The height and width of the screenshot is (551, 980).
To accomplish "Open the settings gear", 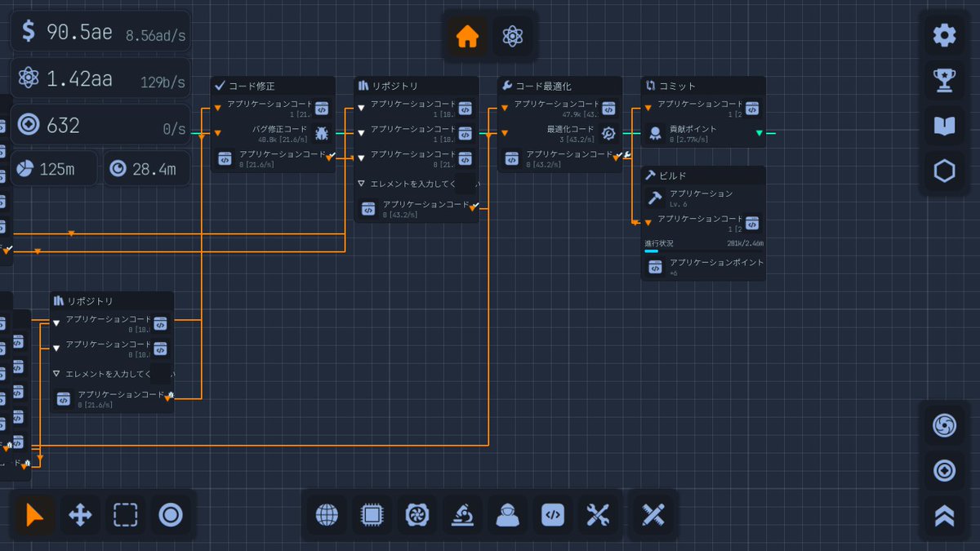I will [944, 35].
